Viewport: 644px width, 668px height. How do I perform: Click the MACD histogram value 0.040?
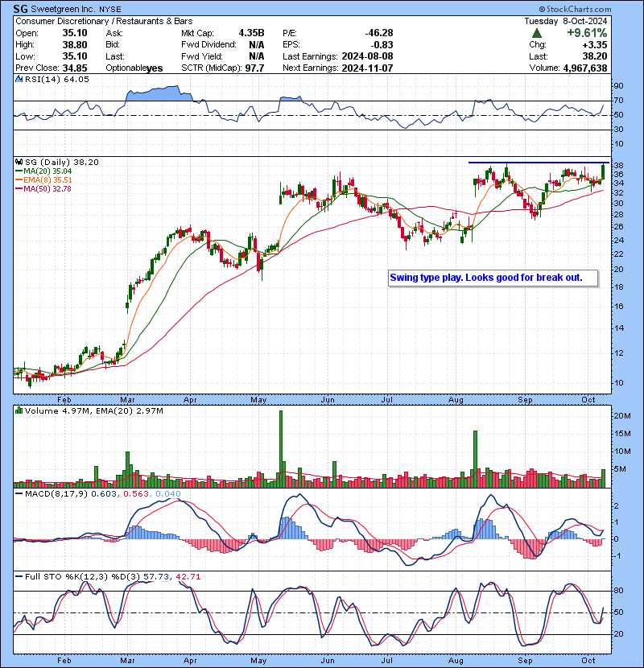[x=168, y=494]
